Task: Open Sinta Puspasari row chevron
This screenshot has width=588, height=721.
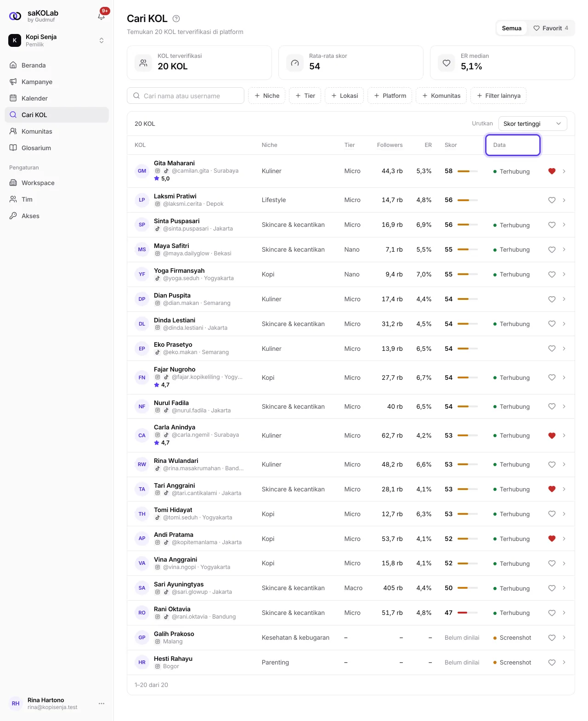Action: (x=564, y=225)
